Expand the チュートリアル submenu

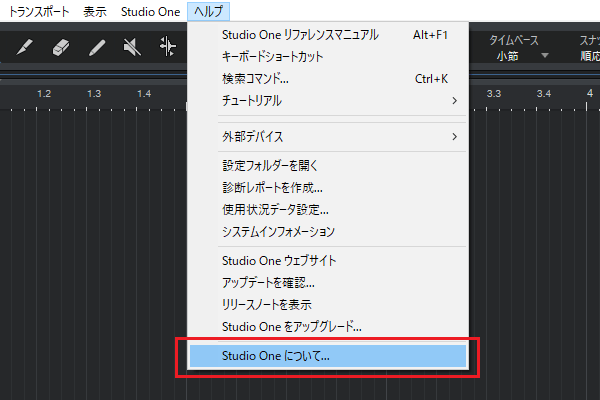(x=328, y=101)
